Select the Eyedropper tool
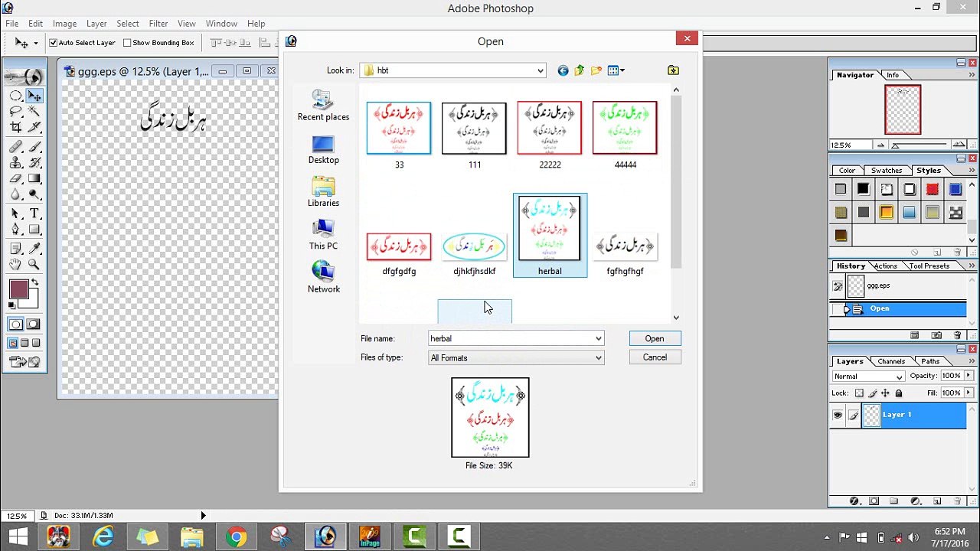Screen dimensions: 980x551 coord(34,249)
